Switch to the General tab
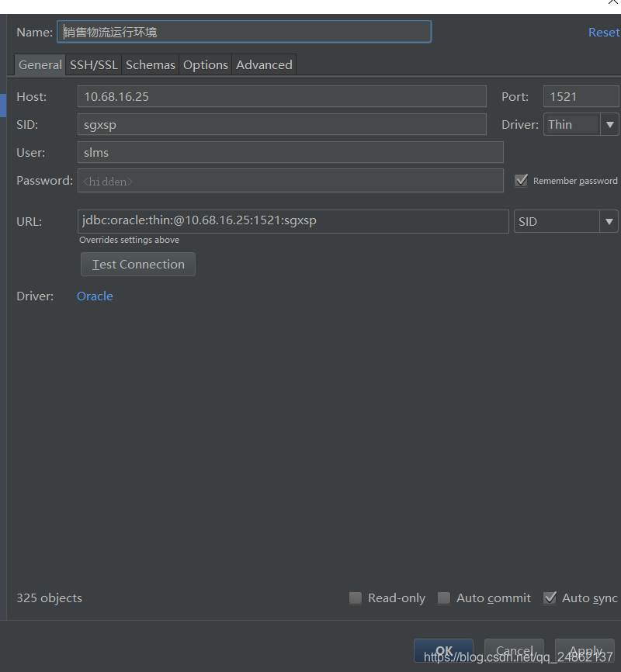Image resolution: width=621 pixels, height=672 pixels. point(40,64)
